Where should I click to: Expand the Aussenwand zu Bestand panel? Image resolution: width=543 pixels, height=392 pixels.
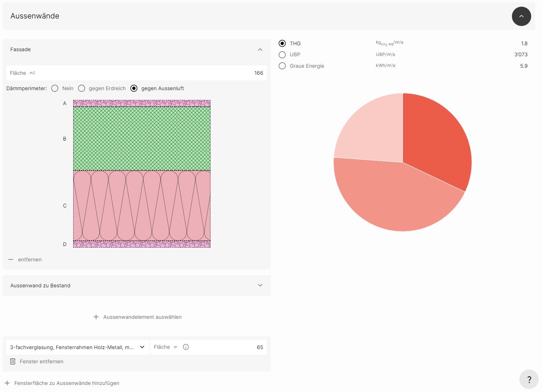(x=260, y=285)
